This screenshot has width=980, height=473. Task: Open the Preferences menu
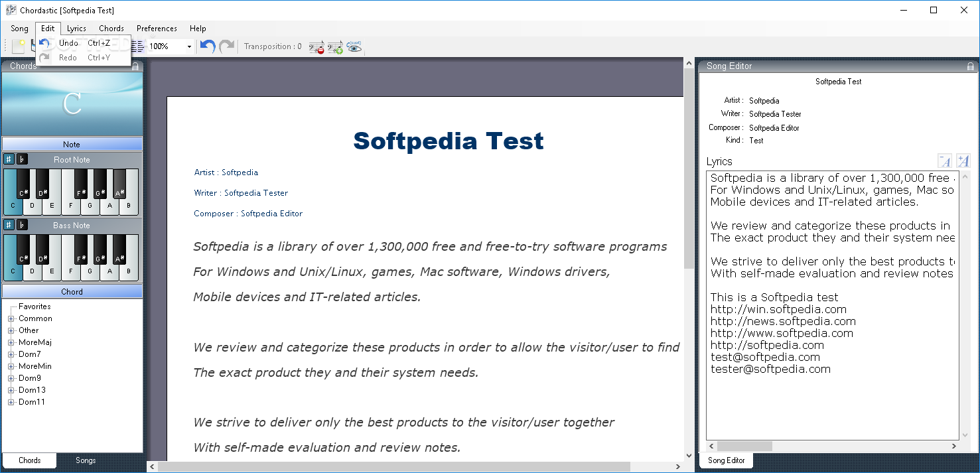click(x=157, y=29)
